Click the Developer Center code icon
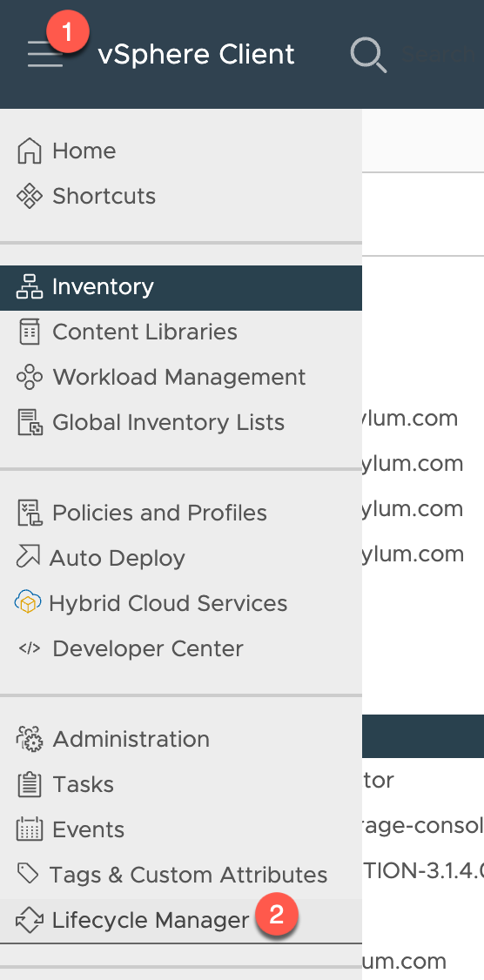 point(29,648)
